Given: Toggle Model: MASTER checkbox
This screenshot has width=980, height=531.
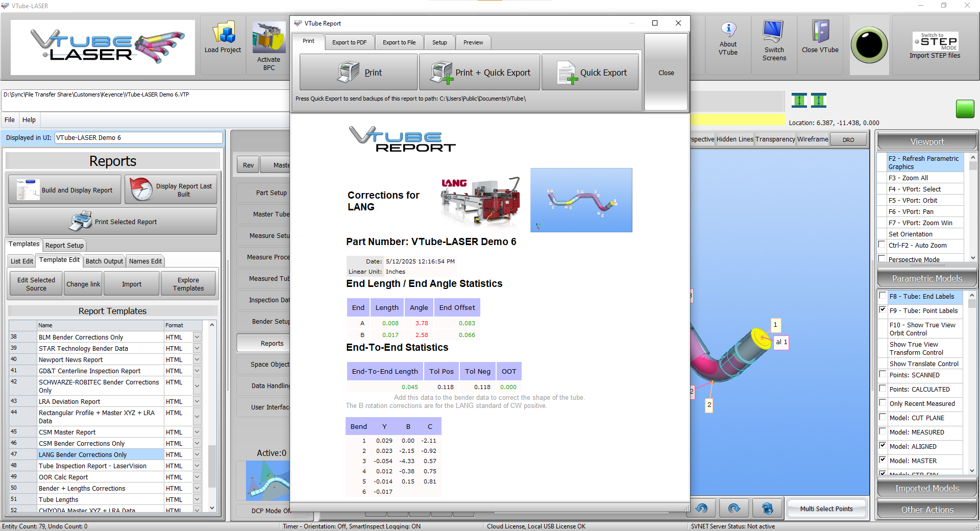Looking at the screenshot, I should (883, 460).
